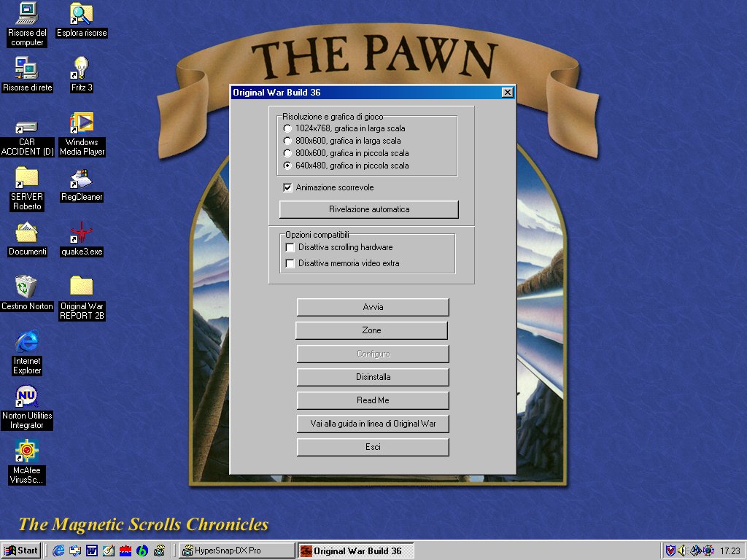
Task: Launch Windows Media Player desktop icon
Action: tap(82, 134)
